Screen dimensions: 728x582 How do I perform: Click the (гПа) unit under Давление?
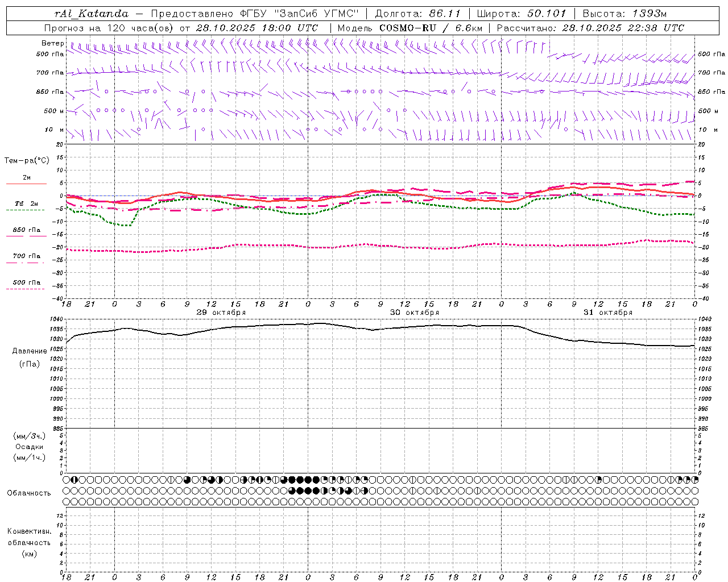click(x=30, y=364)
